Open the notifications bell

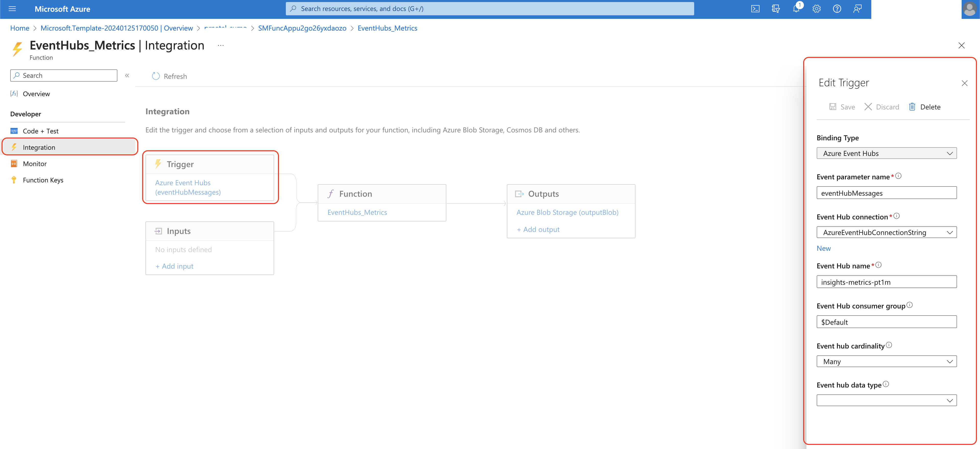[796, 9]
